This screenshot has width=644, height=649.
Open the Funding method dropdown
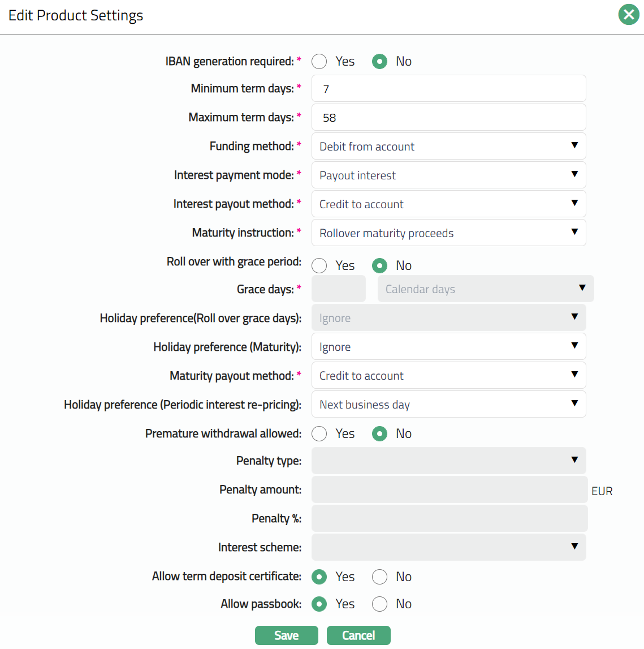[x=448, y=147]
